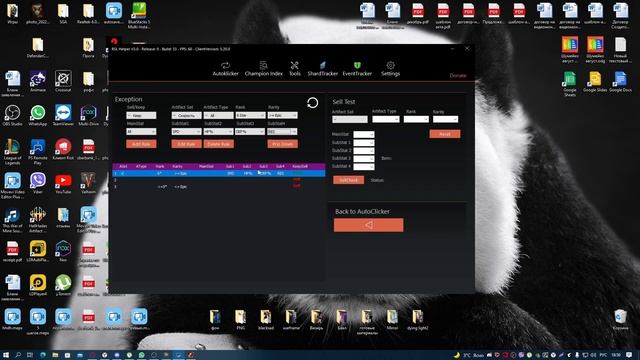The image size is (640, 360).
Task: Click the Google Slides desktop icon
Action: tap(595, 81)
